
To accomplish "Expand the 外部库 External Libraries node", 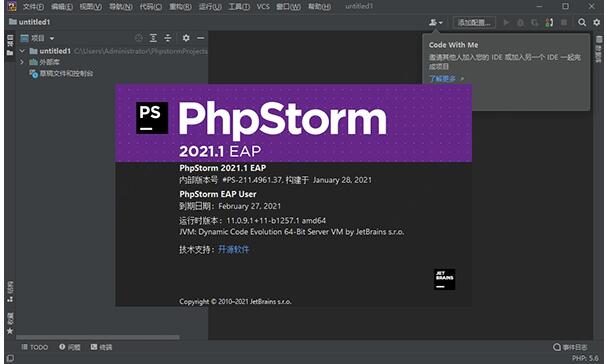I will tap(22, 62).
